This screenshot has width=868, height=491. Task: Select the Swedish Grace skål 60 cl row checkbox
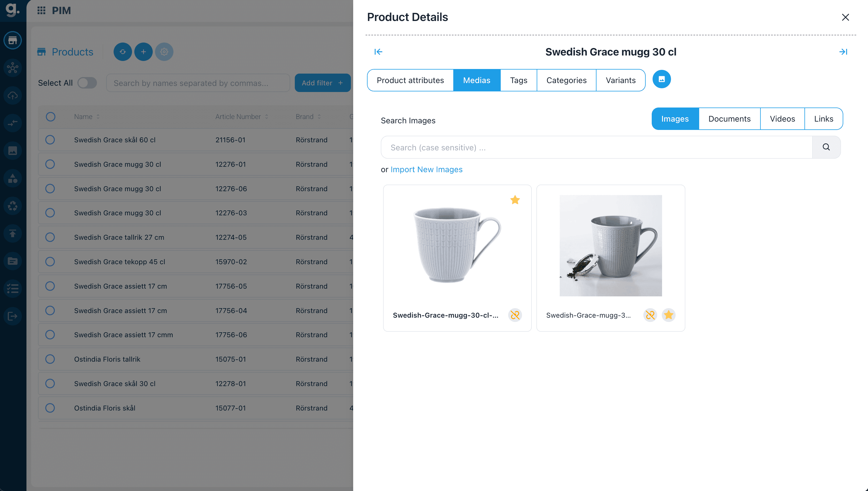pyautogui.click(x=50, y=140)
